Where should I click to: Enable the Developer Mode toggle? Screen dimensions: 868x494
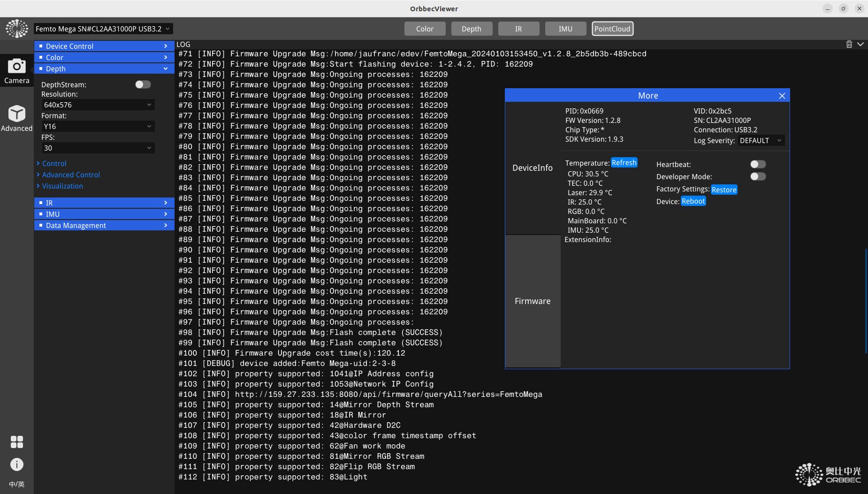pyautogui.click(x=758, y=176)
